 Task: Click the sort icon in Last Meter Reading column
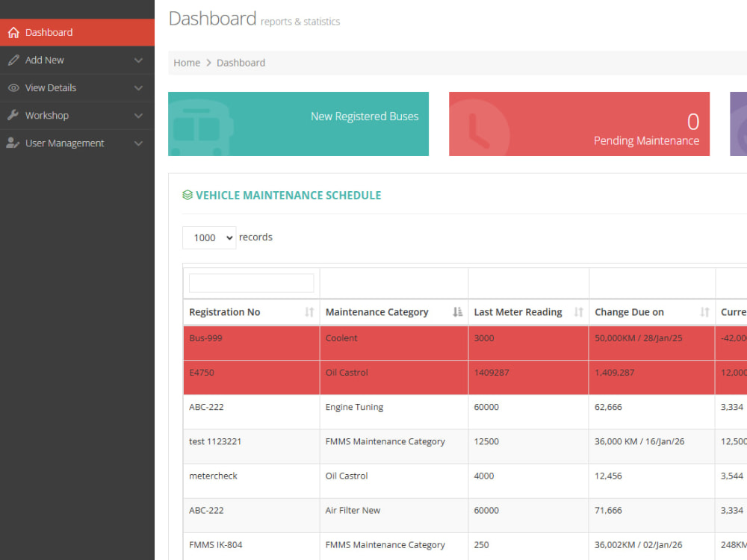578,312
